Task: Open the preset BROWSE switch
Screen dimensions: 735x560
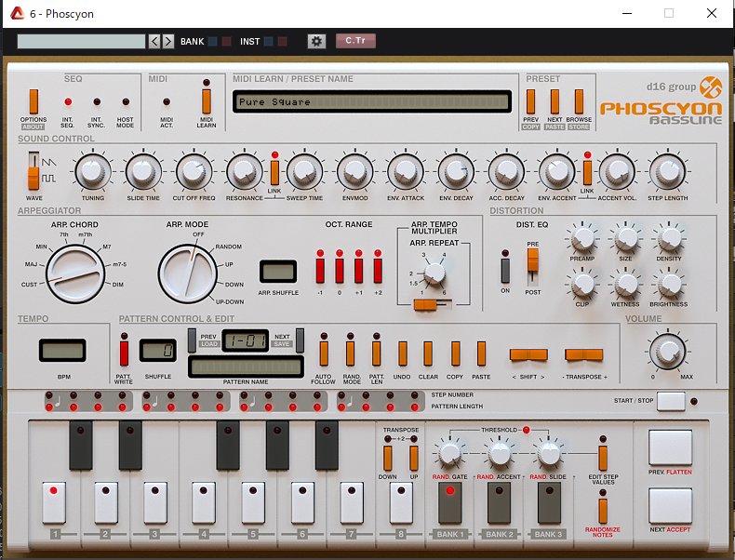Action: pyautogui.click(x=579, y=101)
